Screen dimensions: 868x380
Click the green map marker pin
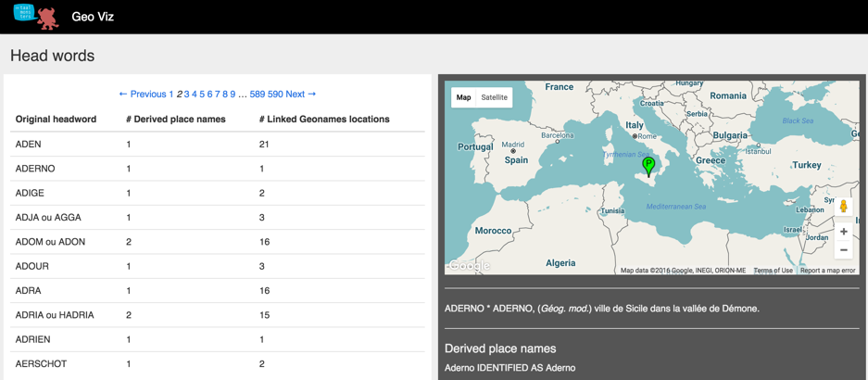pos(648,165)
